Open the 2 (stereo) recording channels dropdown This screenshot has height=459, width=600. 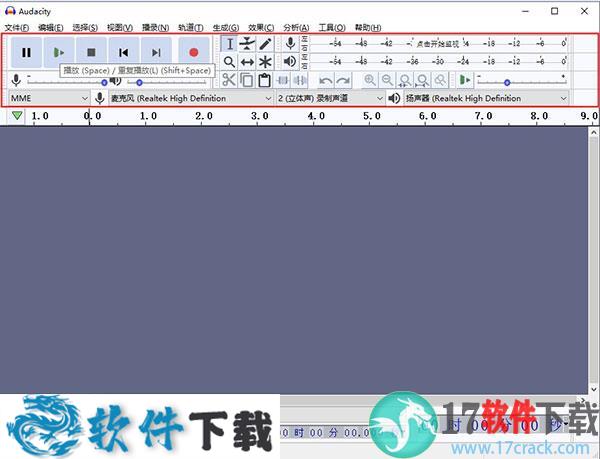click(330, 98)
